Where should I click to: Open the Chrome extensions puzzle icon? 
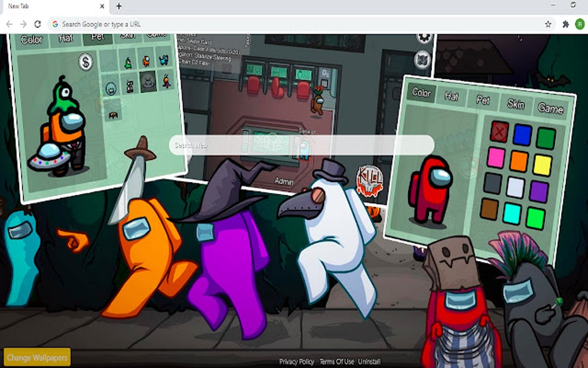click(x=566, y=24)
